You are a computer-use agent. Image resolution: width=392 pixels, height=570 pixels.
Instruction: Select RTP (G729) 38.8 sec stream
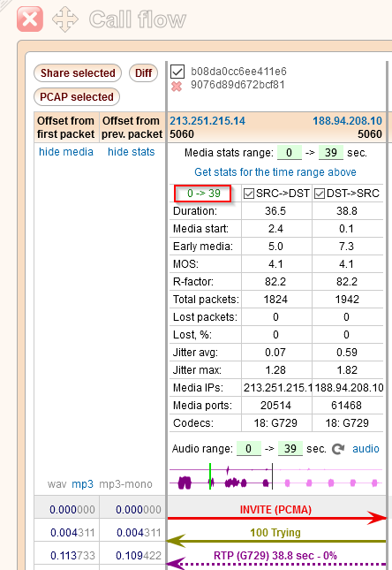[276, 556]
